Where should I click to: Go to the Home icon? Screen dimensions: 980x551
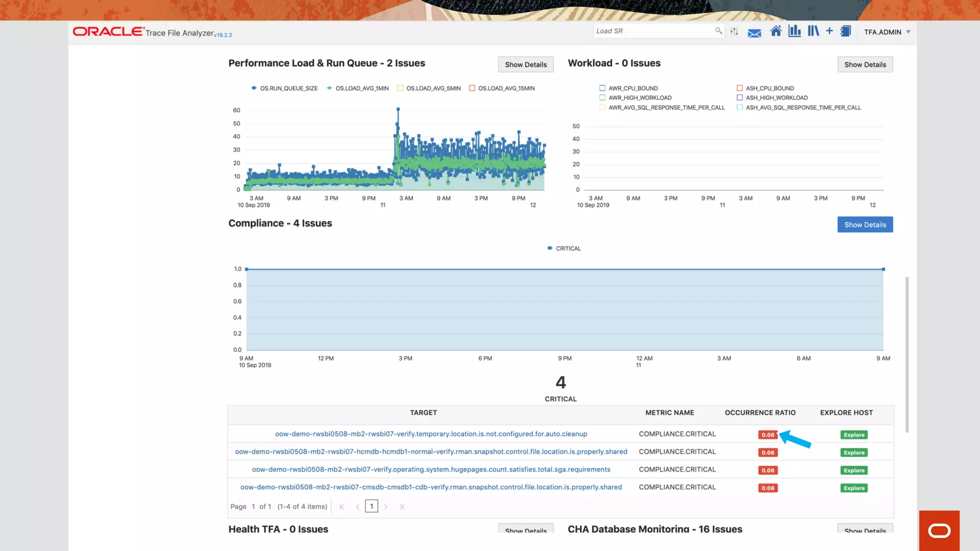[x=776, y=32]
